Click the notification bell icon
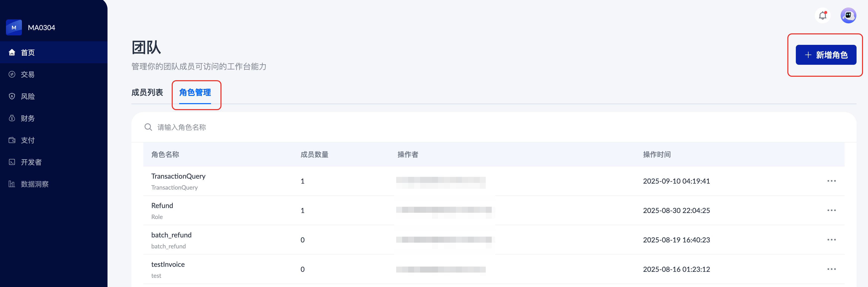Image resolution: width=868 pixels, height=287 pixels. coord(823,15)
